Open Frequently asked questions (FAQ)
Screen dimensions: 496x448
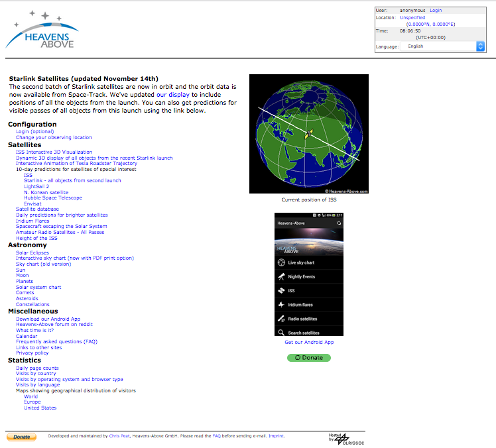coord(56,342)
